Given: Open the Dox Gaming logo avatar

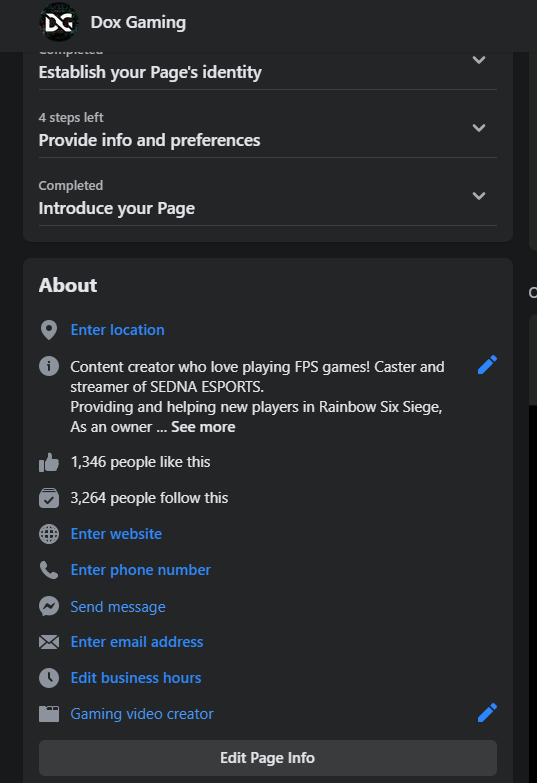Looking at the screenshot, I should [x=59, y=22].
